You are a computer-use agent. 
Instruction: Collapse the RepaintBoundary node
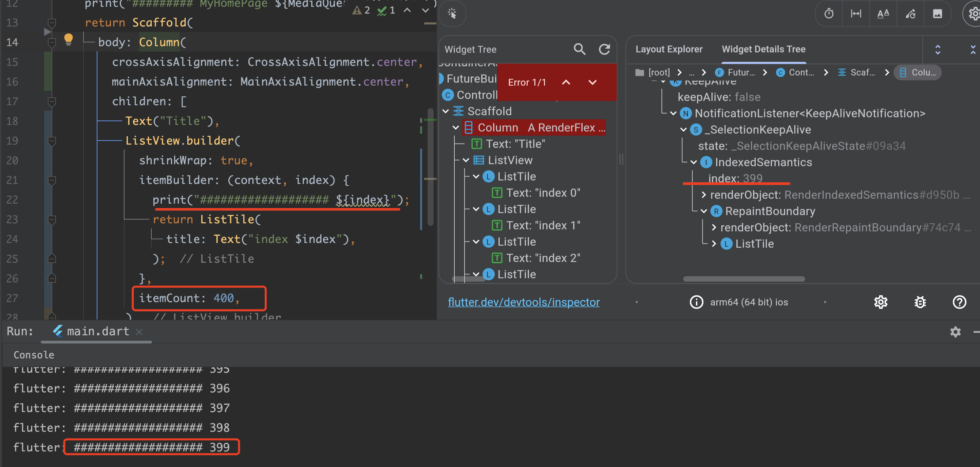pyautogui.click(x=704, y=211)
